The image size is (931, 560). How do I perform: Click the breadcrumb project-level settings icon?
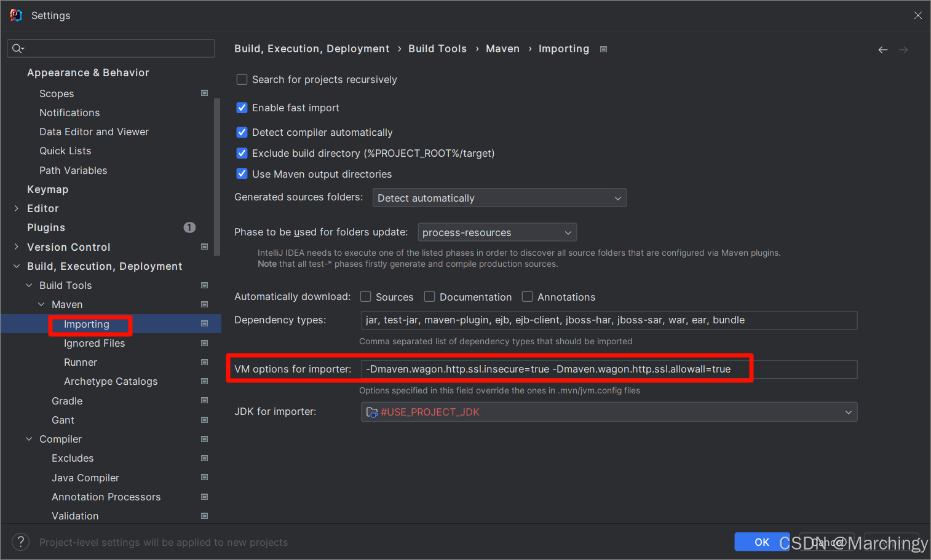click(603, 49)
